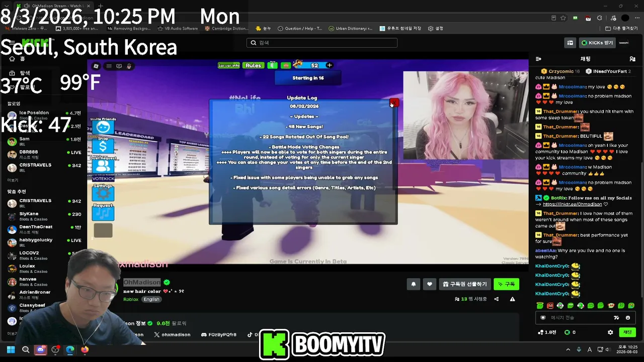Open the Cambridge Dictionary bookmark
644x362 pixels.
226,29
